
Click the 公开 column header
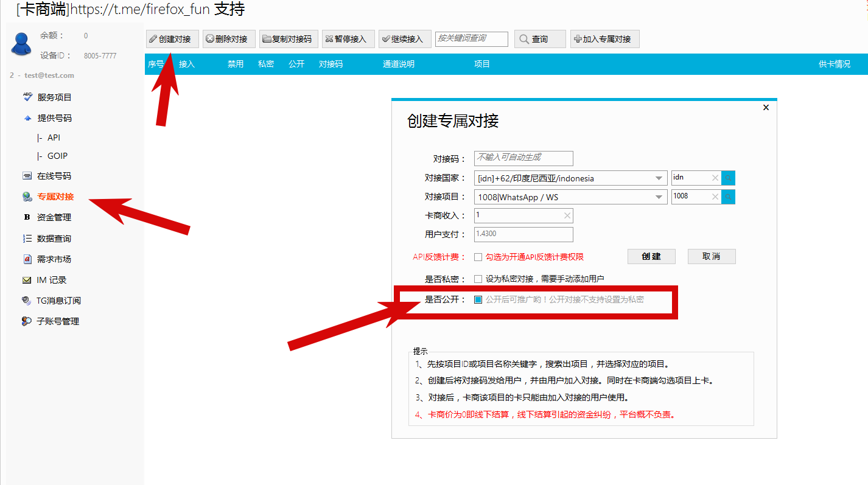pyautogui.click(x=296, y=64)
